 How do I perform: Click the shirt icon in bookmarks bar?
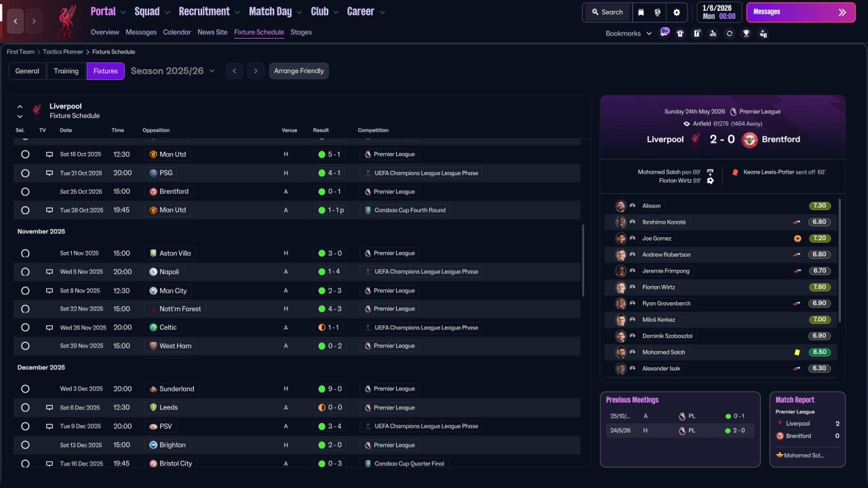click(680, 33)
